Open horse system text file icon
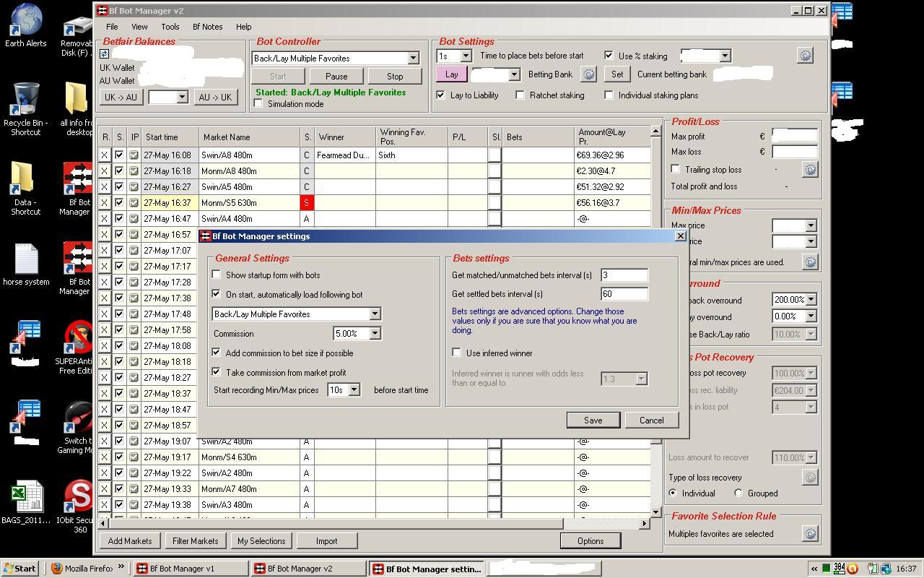 [x=26, y=264]
